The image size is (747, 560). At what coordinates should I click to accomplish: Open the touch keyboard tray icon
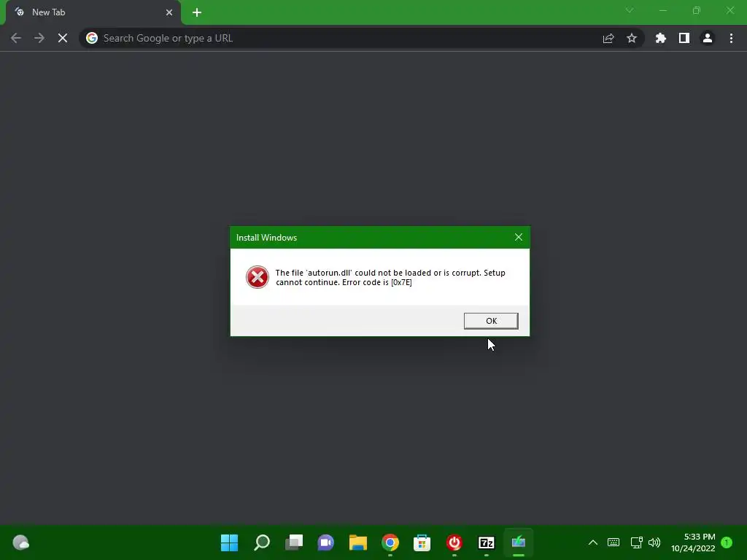[x=614, y=542]
